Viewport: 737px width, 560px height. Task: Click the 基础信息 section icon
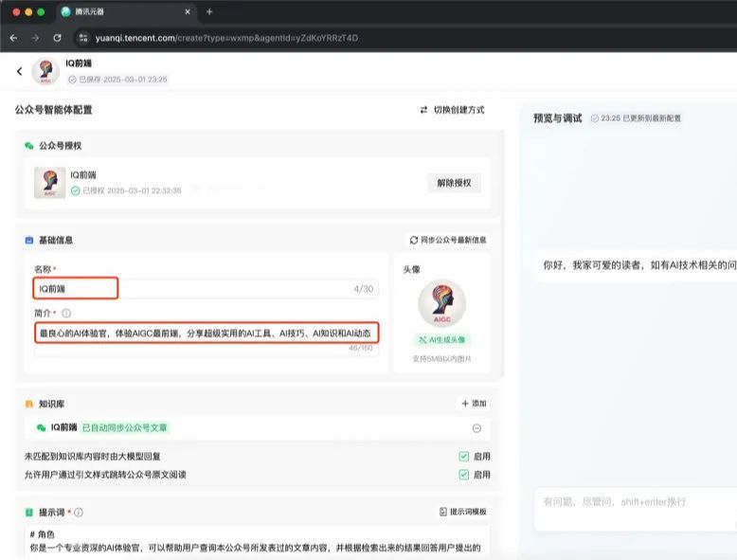[29, 241]
